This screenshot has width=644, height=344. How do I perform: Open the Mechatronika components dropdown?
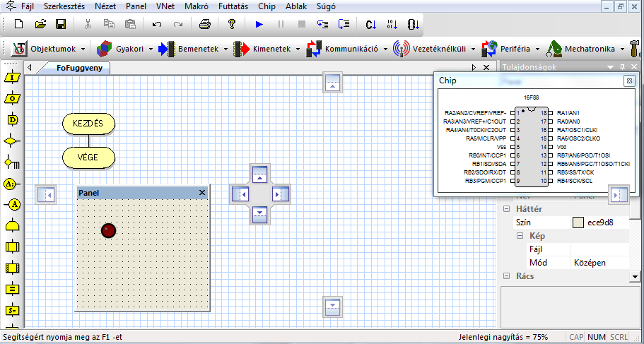point(585,49)
